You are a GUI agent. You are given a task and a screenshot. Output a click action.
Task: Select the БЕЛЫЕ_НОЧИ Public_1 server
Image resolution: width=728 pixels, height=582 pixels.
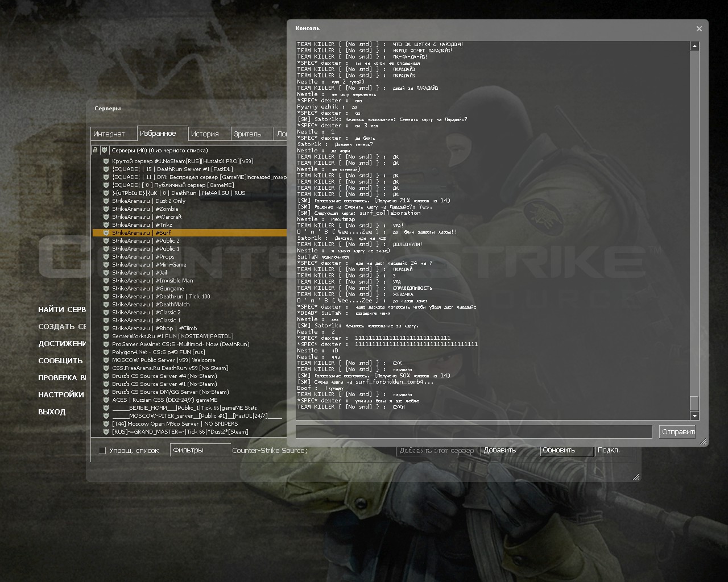(x=190, y=408)
